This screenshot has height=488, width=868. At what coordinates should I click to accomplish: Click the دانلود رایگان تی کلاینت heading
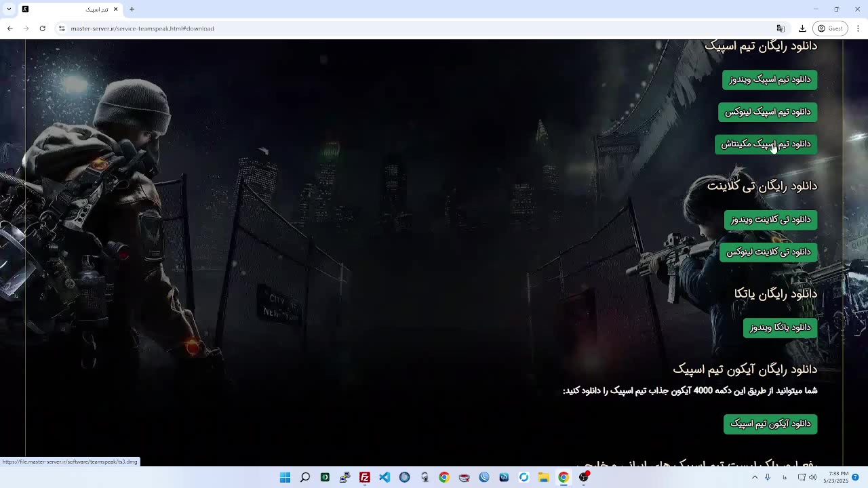[x=762, y=186]
